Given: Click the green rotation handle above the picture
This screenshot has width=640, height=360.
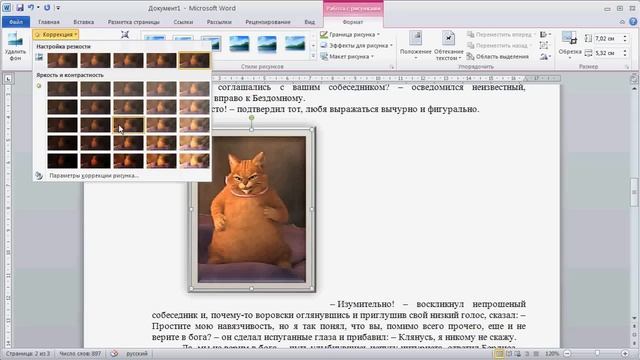Looking at the screenshot, I should pos(251,118).
